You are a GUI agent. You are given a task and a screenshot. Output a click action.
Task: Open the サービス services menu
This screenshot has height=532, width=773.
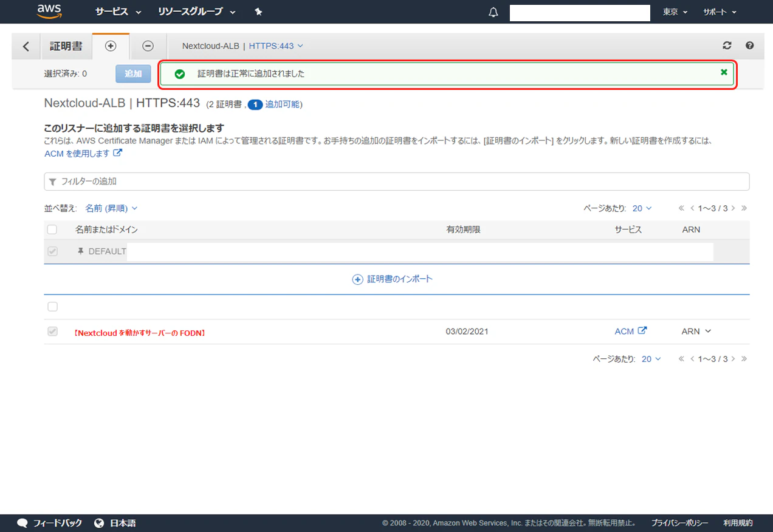click(x=118, y=12)
